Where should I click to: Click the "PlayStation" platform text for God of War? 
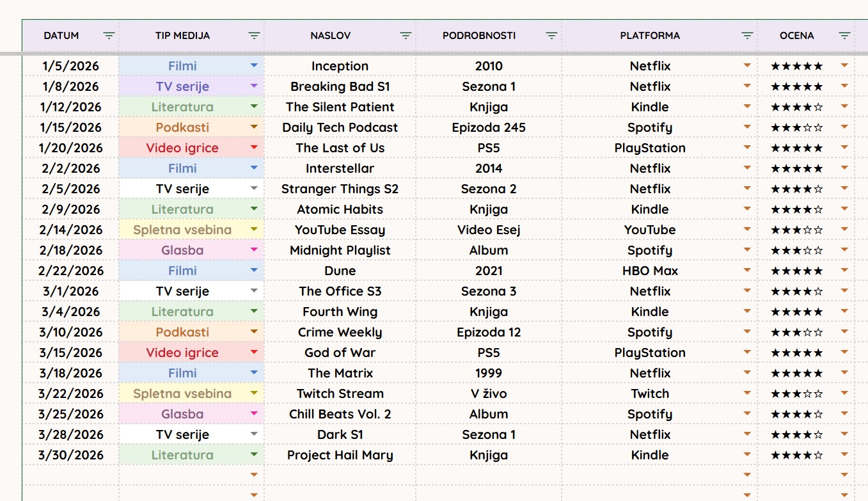[650, 353]
